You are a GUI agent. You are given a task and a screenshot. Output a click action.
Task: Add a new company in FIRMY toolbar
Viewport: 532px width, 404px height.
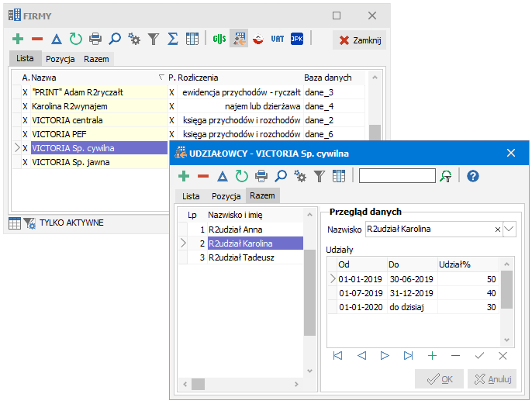pos(18,39)
